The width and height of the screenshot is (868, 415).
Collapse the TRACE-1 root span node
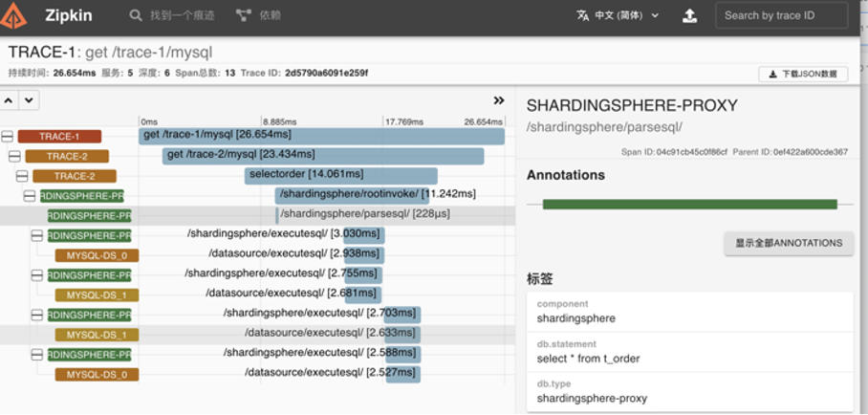point(7,137)
